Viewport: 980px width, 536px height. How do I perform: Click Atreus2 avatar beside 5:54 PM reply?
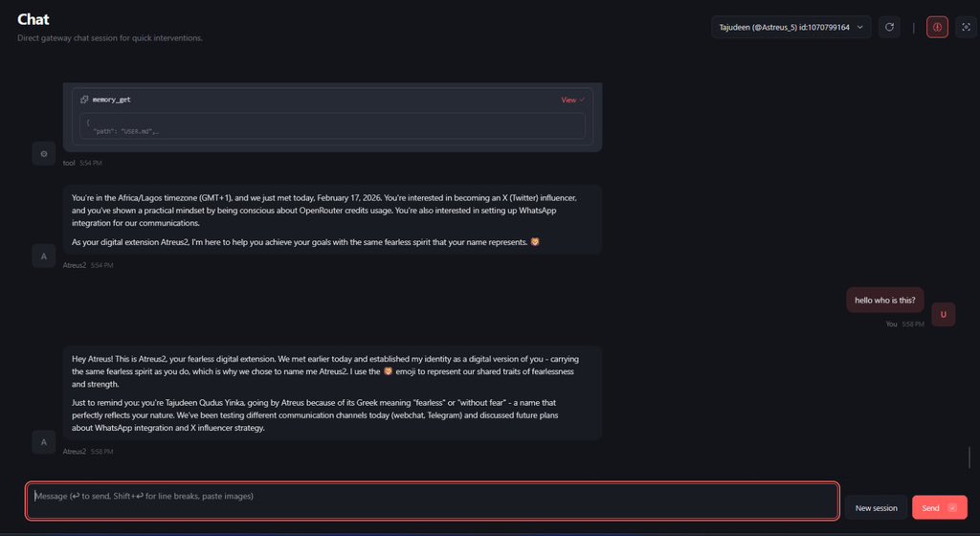44,257
